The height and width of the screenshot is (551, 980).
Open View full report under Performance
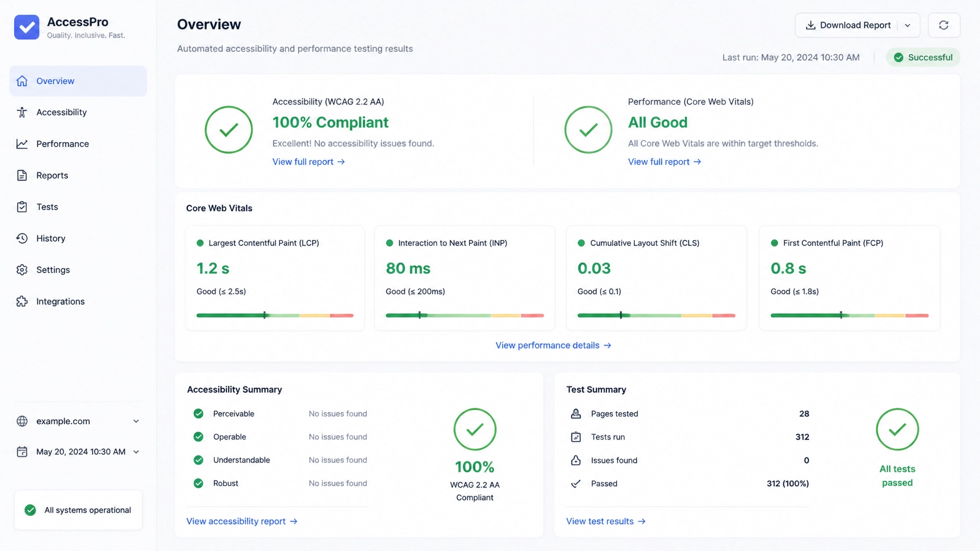(x=664, y=162)
